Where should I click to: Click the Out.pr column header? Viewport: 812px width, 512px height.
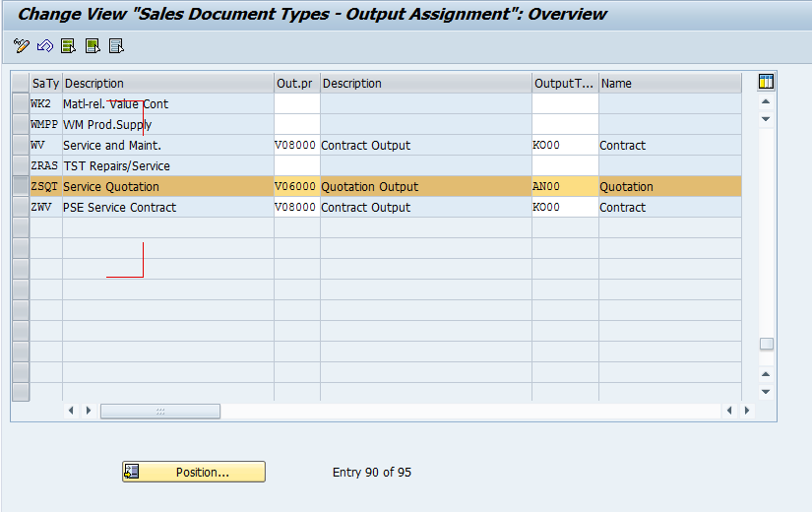296,83
